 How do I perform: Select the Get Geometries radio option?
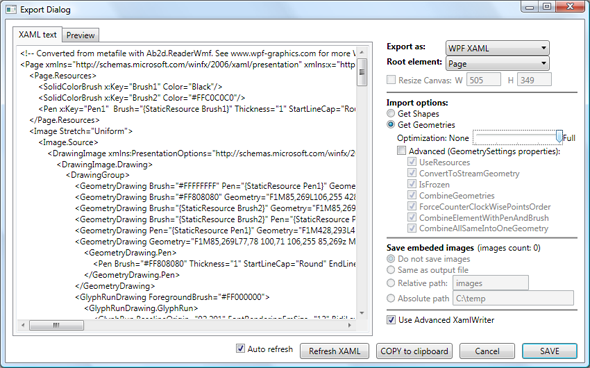(391, 125)
